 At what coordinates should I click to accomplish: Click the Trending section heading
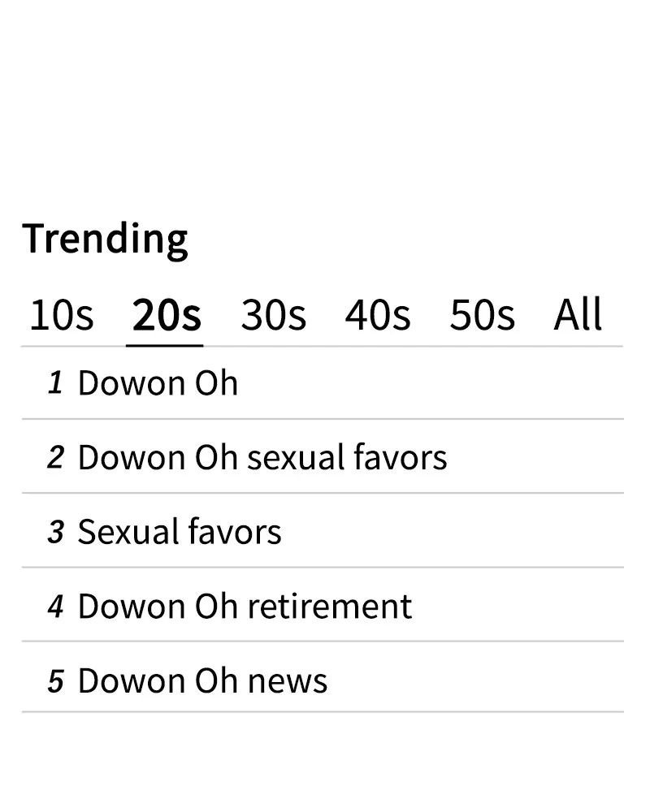[105, 239]
